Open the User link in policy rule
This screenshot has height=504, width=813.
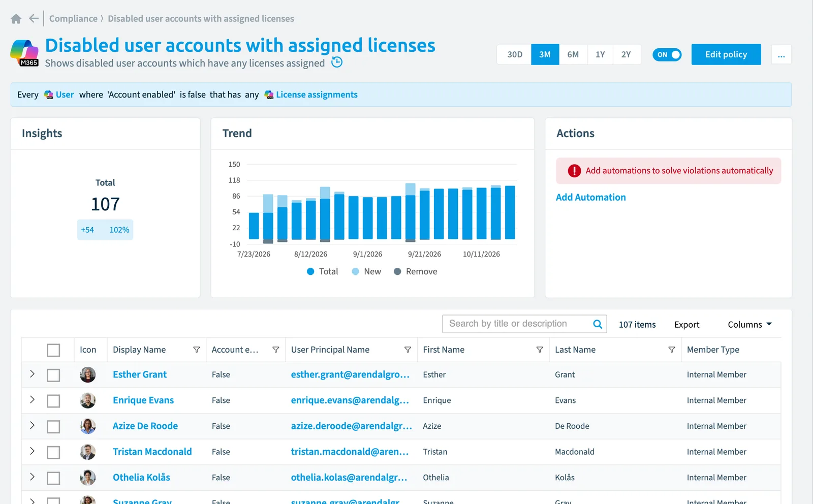tap(65, 94)
